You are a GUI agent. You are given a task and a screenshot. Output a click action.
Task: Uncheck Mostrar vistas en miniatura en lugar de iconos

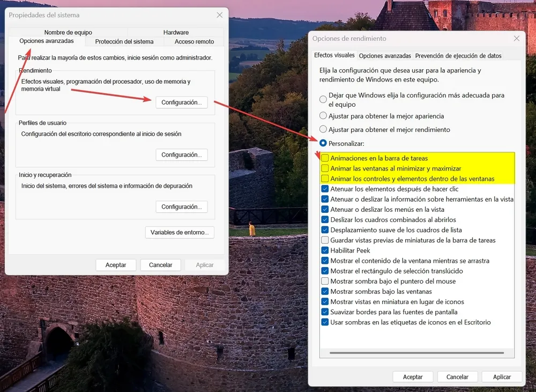click(x=325, y=302)
